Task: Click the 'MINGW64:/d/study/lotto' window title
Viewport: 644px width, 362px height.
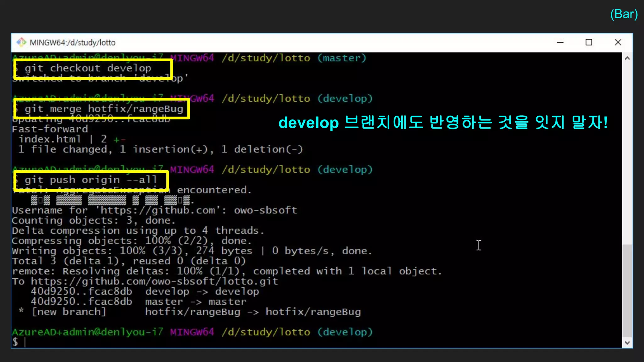Action: click(x=73, y=42)
